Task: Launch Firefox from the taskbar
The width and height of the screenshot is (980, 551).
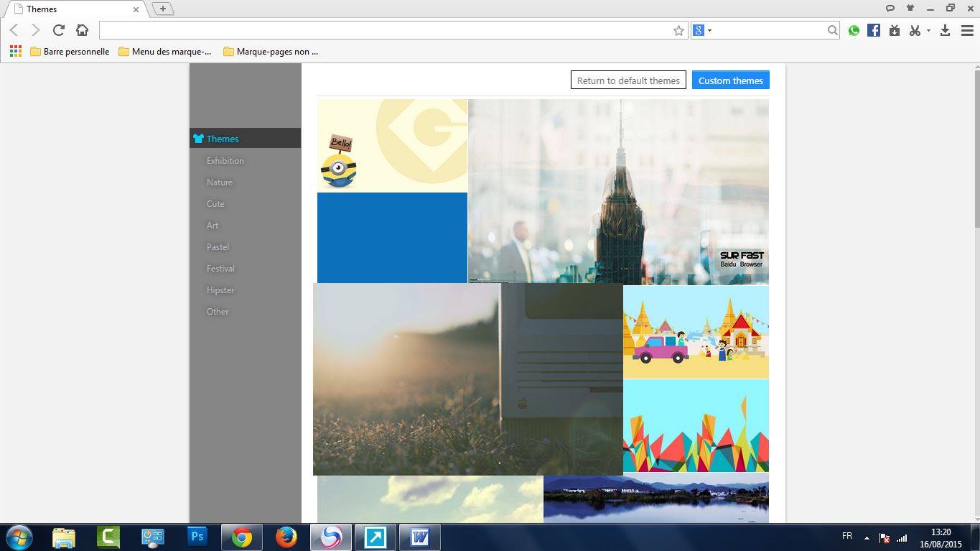Action: [286, 537]
